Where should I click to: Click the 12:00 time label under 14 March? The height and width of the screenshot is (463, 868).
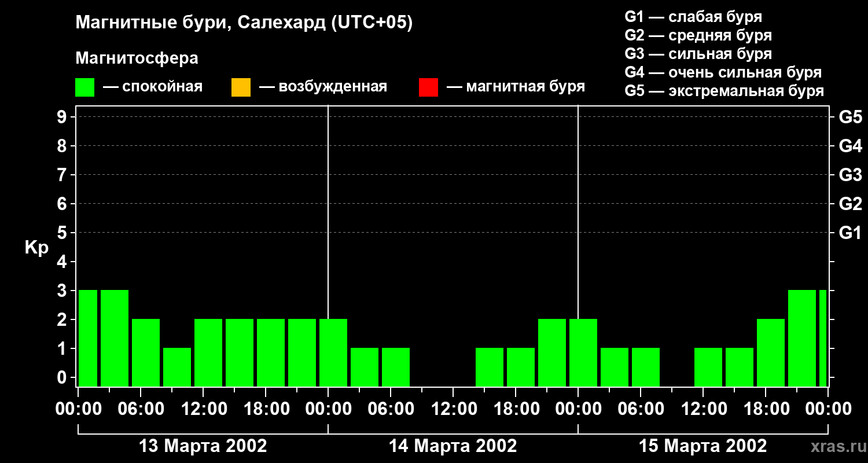tap(453, 409)
